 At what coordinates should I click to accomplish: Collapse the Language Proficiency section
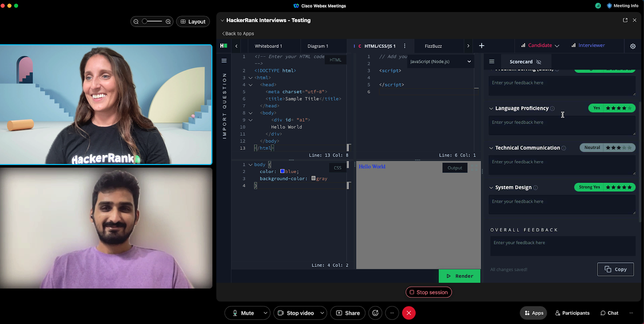[x=491, y=108]
